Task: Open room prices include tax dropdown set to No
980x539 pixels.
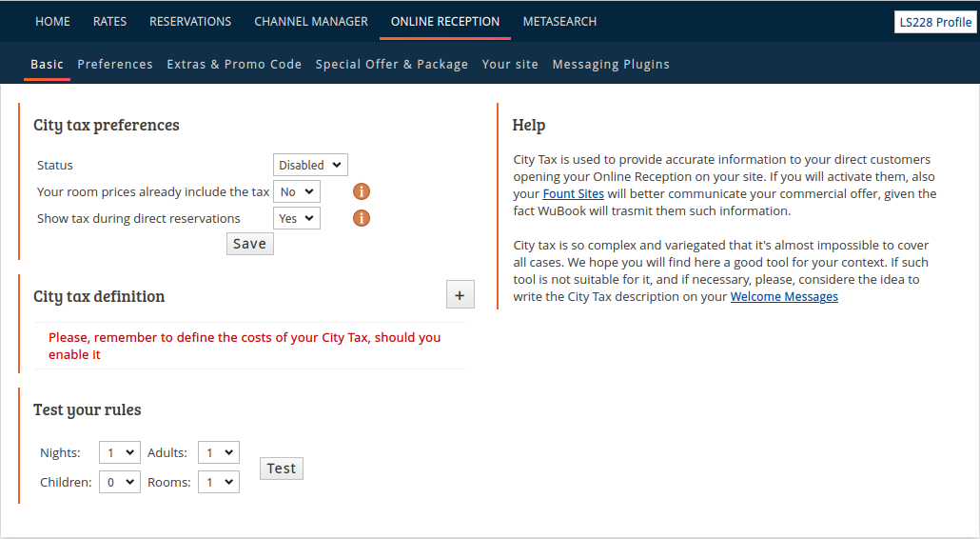Action: coord(297,191)
